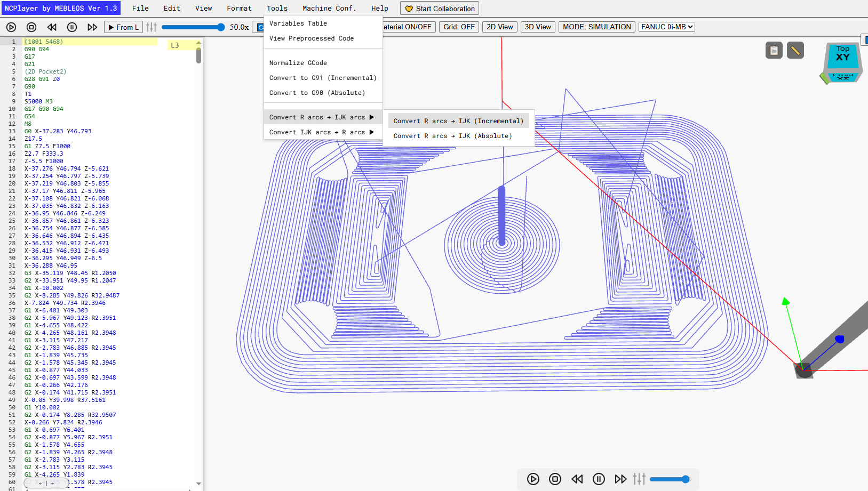The image size is (868, 491).
Task: Select Normalize GCode menu entry
Action: [x=323, y=63]
